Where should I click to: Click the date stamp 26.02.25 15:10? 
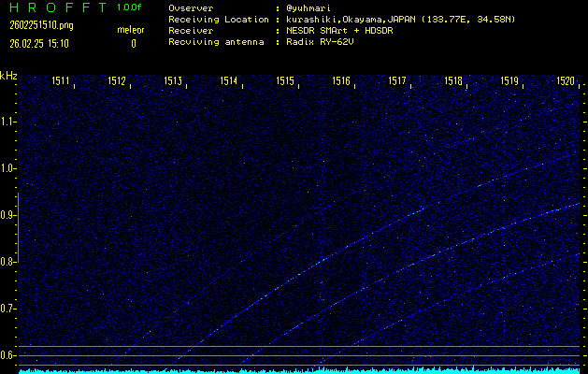(37, 43)
